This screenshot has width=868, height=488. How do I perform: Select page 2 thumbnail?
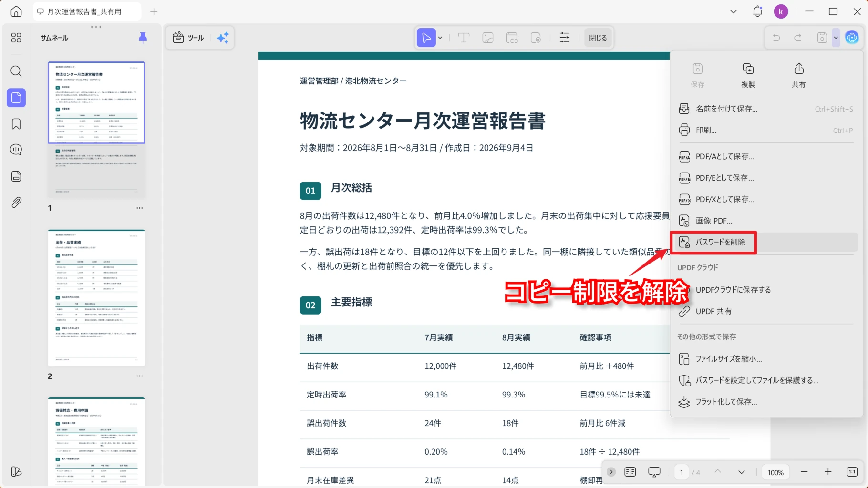pyautogui.click(x=96, y=298)
